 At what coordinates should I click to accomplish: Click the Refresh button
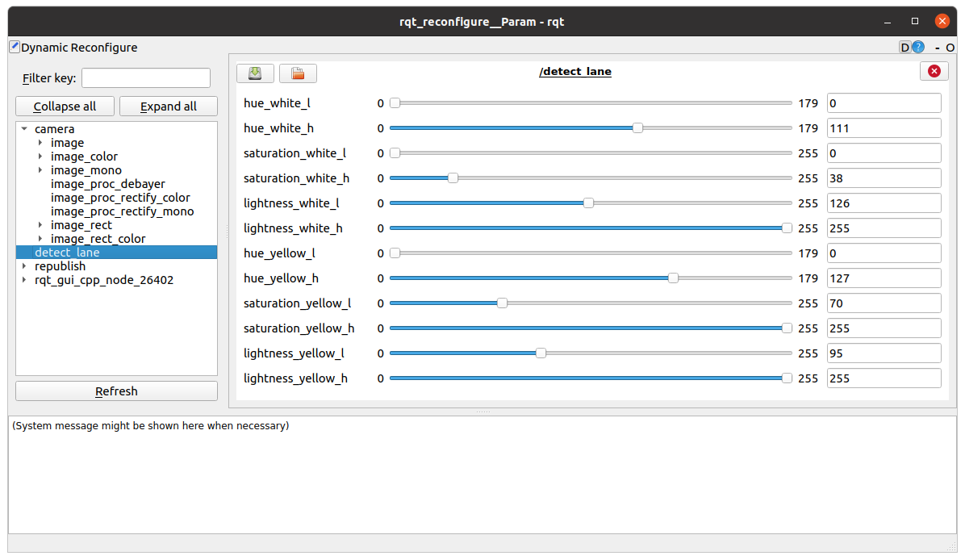116,391
